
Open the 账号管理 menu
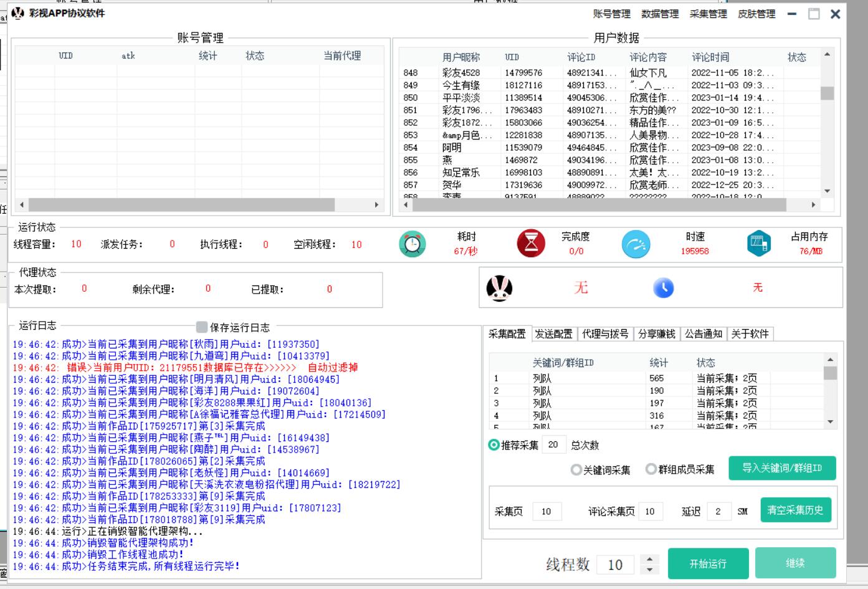coord(611,14)
